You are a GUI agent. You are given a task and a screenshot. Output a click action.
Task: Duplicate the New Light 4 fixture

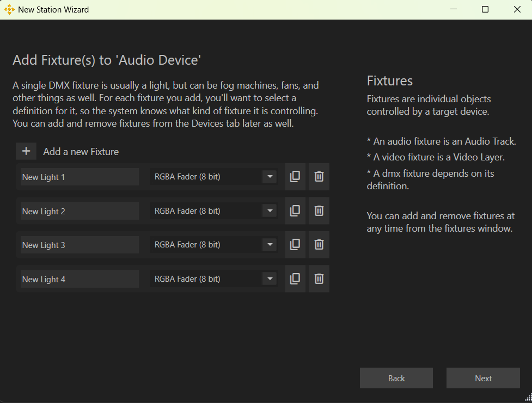tap(295, 278)
